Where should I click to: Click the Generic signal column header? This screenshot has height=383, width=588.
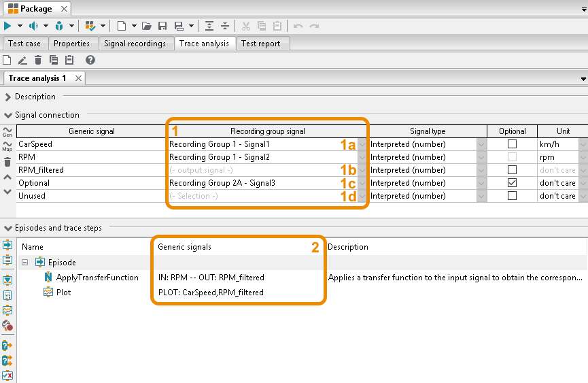pyautogui.click(x=92, y=131)
